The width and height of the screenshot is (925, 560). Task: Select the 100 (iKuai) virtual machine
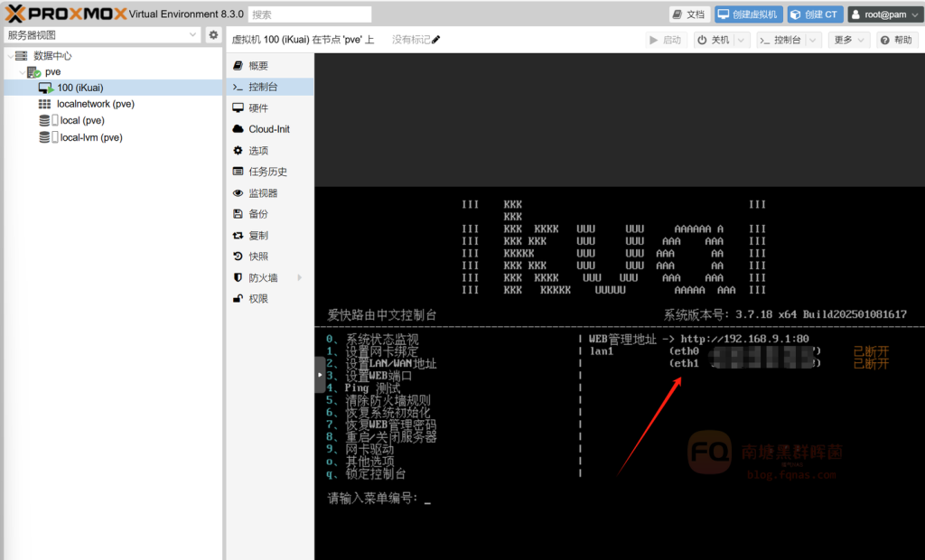79,88
